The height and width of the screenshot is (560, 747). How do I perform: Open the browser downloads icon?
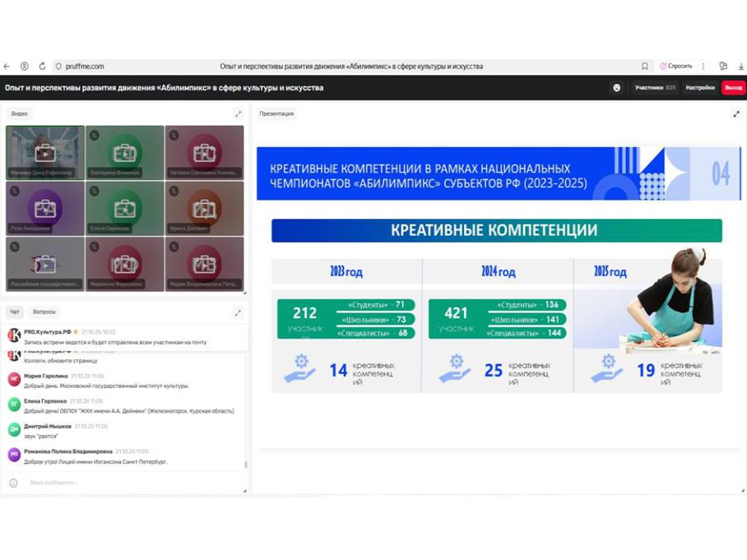tap(740, 67)
